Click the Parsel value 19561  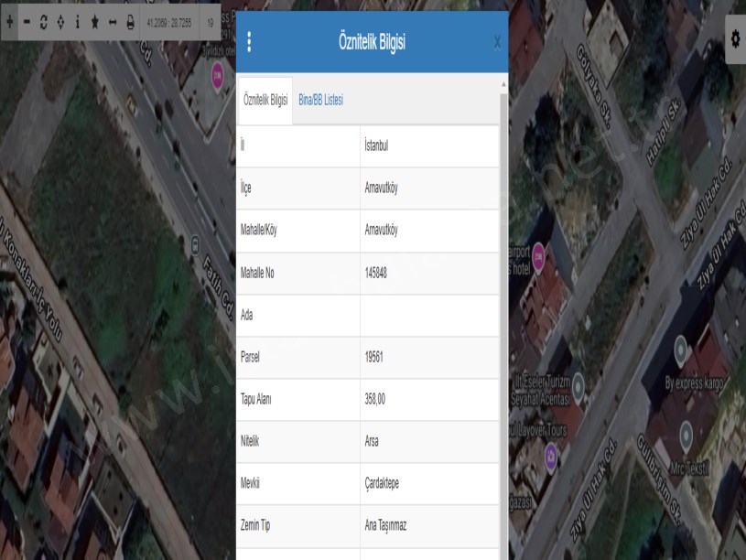tap(373, 357)
